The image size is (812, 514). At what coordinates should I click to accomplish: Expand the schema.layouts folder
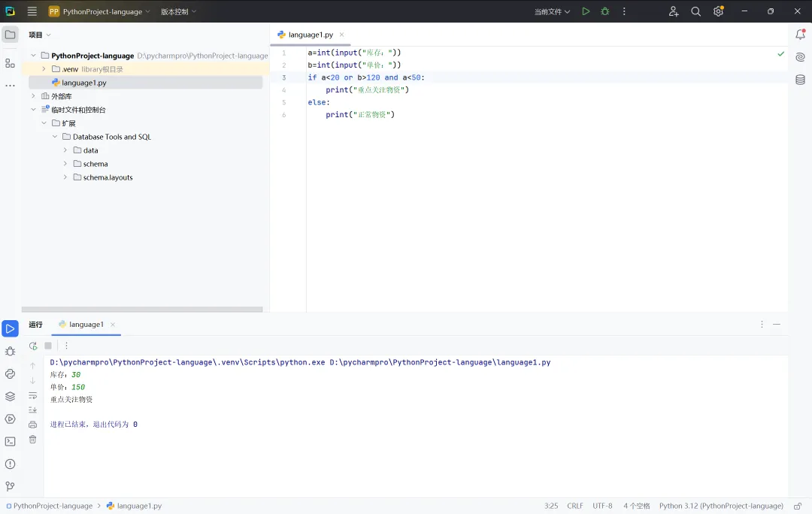(65, 177)
